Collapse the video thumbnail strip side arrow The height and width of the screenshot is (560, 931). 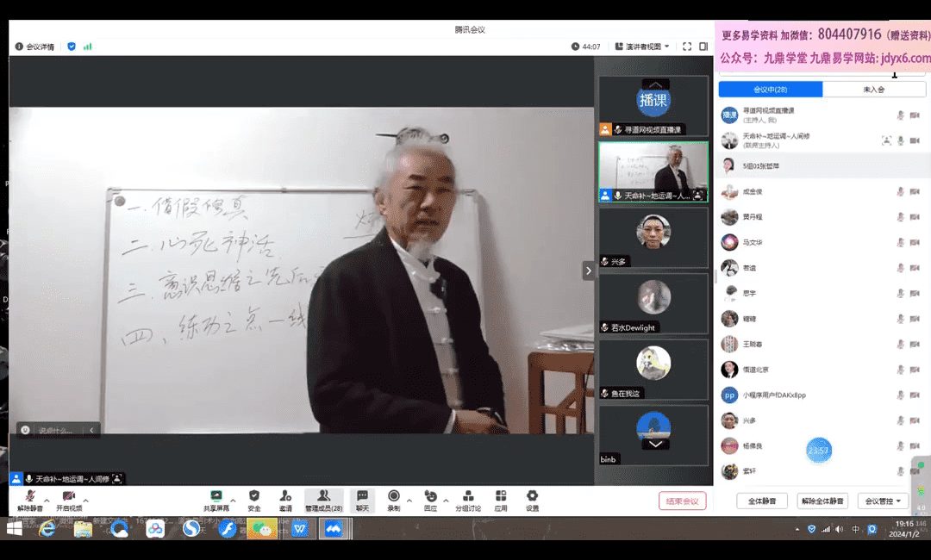(589, 271)
